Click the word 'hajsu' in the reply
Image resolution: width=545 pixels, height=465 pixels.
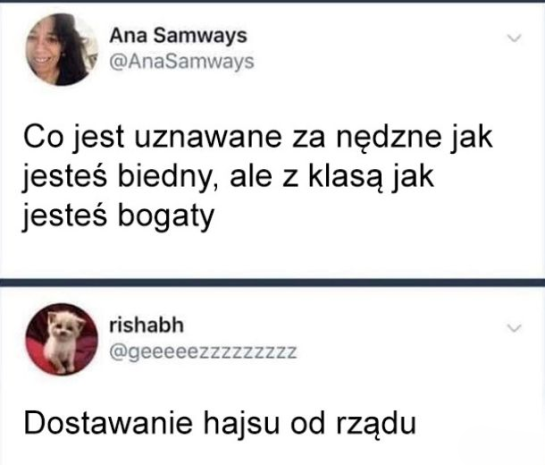click(241, 424)
